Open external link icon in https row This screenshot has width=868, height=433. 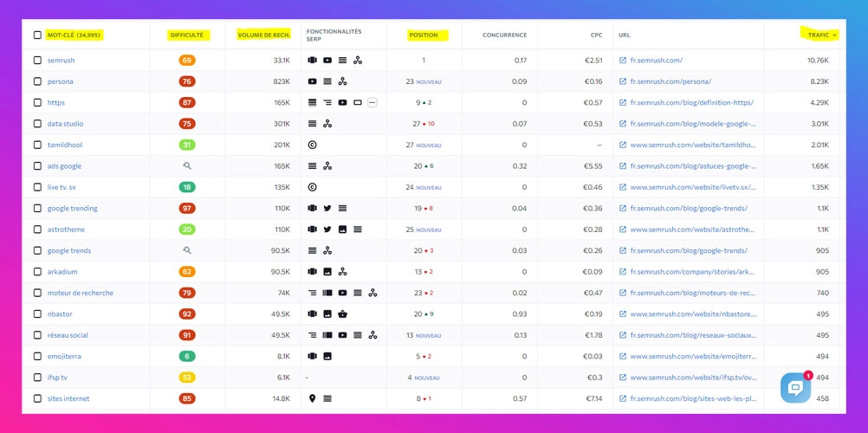(623, 102)
